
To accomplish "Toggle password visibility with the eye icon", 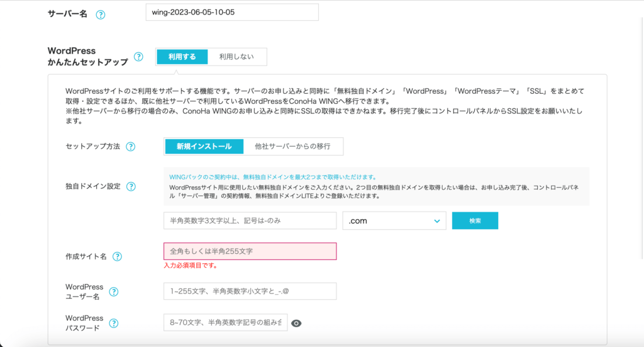I will pyautogui.click(x=296, y=324).
